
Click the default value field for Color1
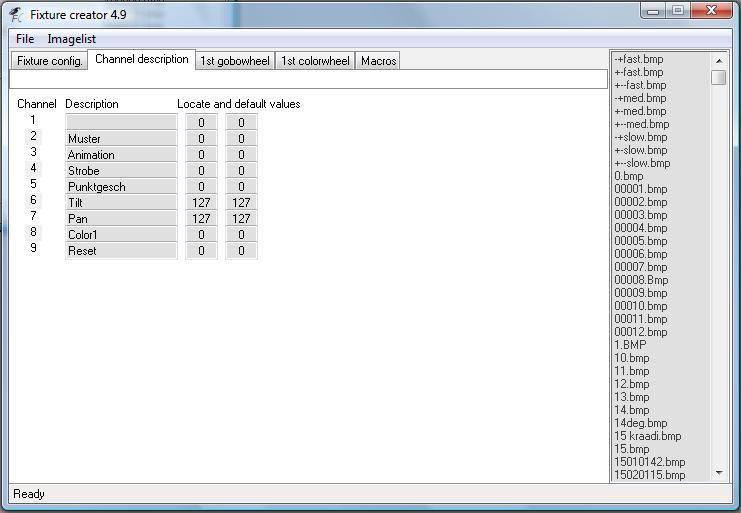(241, 235)
